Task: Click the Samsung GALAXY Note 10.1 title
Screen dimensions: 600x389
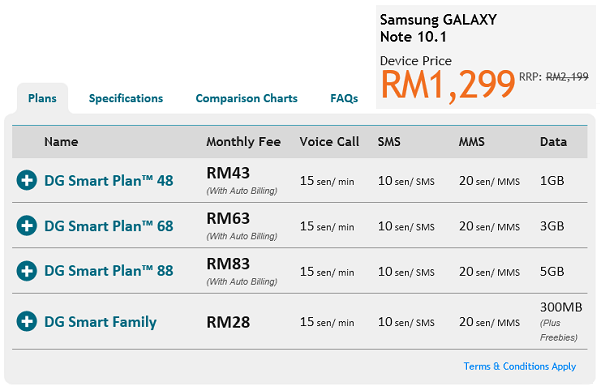Action: tap(438, 28)
